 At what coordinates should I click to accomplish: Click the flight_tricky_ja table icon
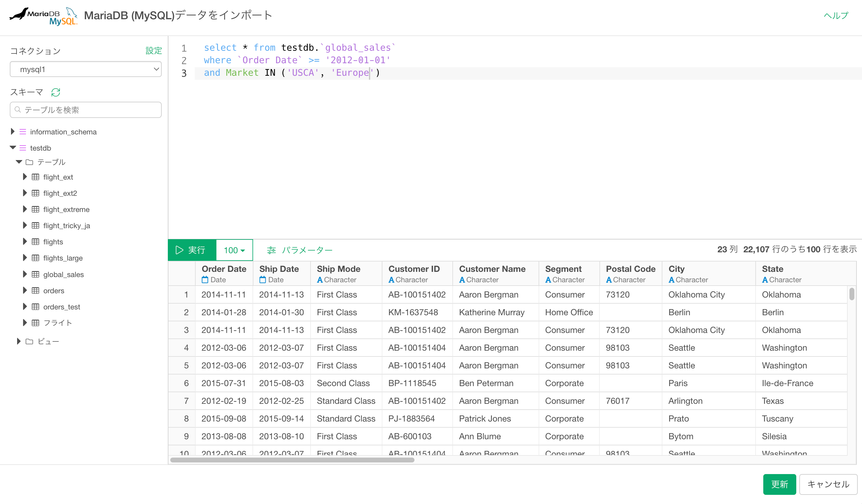(x=35, y=225)
